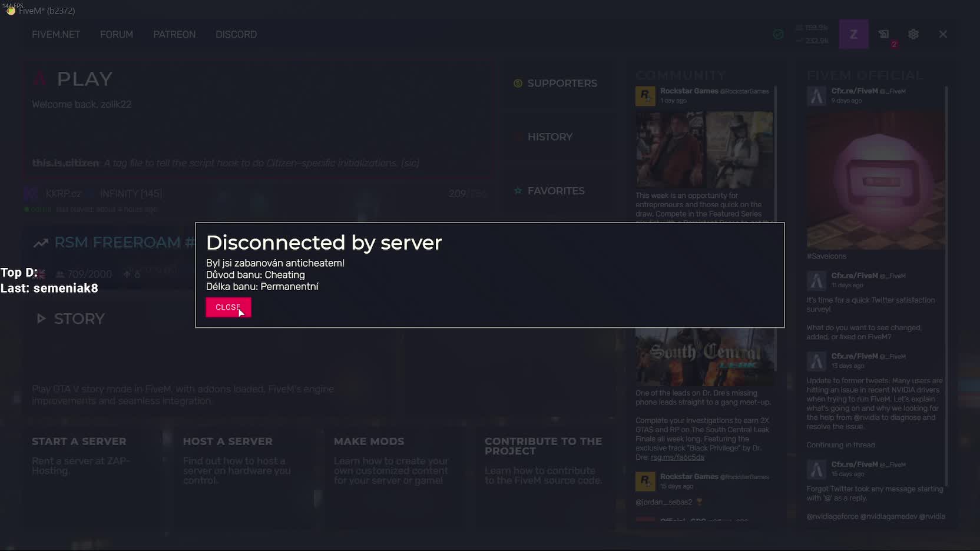This screenshot has width=980, height=551.
Task: Open the PLAY section heading
Action: (84, 79)
